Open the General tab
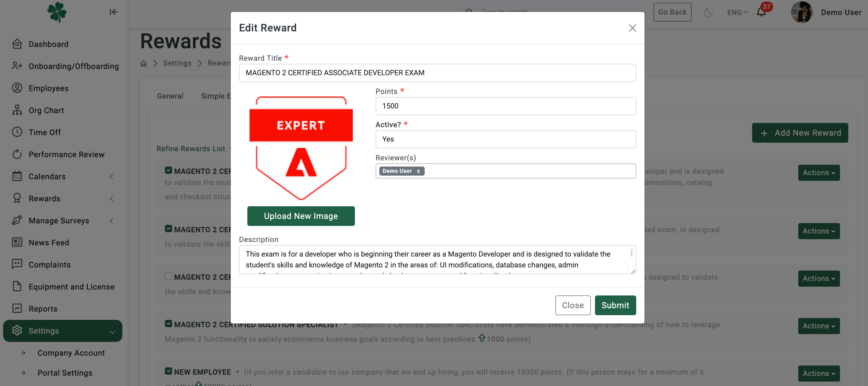 pyautogui.click(x=170, y=96)
